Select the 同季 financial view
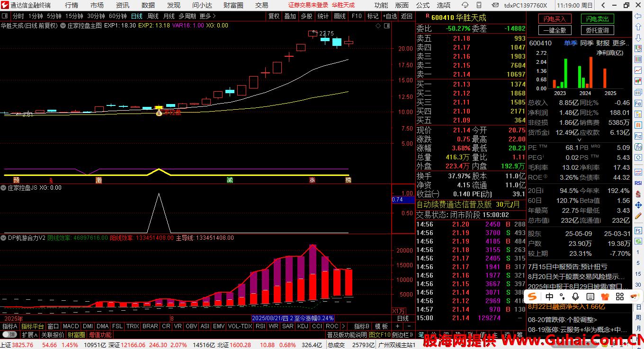Screen dimensions: 644x349 click(587, 43)
